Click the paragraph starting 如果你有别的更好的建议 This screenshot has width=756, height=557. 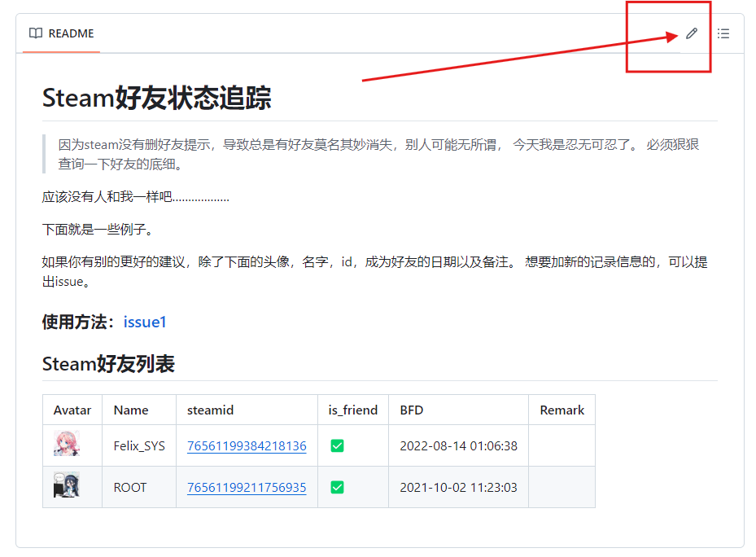click(374, 272)
